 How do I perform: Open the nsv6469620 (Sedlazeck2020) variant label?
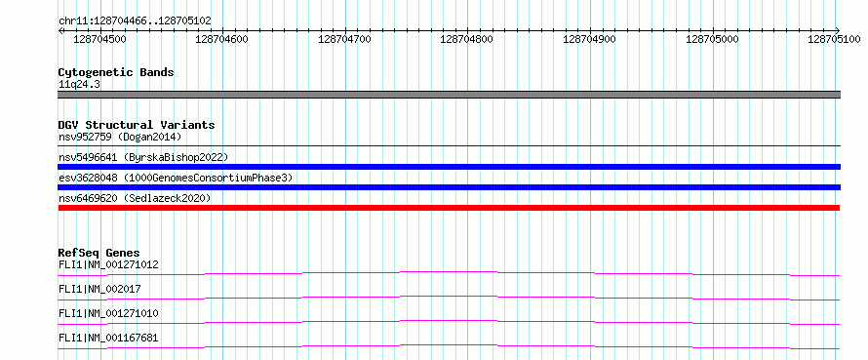tap(135, 198)
